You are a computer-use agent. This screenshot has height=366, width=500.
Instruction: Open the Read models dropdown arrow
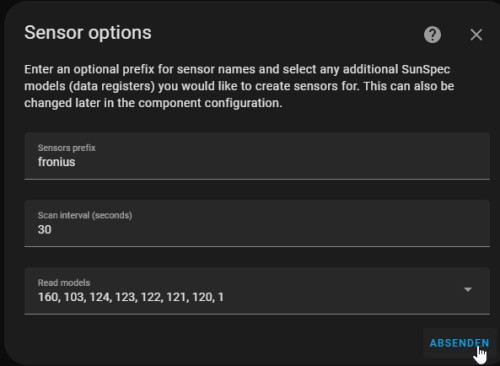468,289
